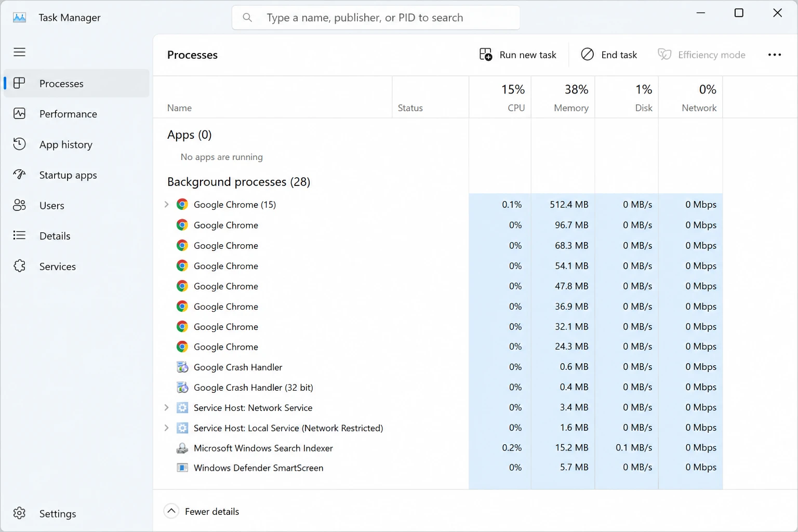Screen dimensions: 798x532
Task: Click the Apps (0) group heading
Action: point(189,135)
